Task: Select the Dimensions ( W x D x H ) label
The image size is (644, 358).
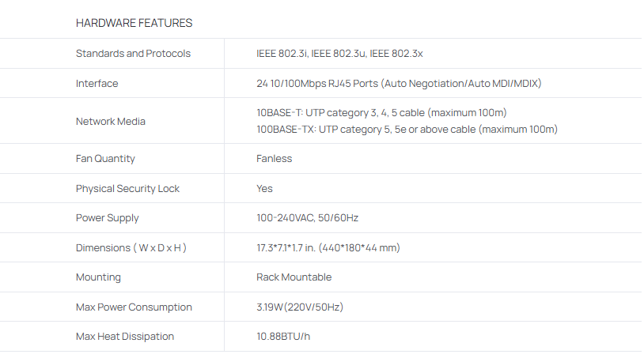Action: tap(131, 247)
